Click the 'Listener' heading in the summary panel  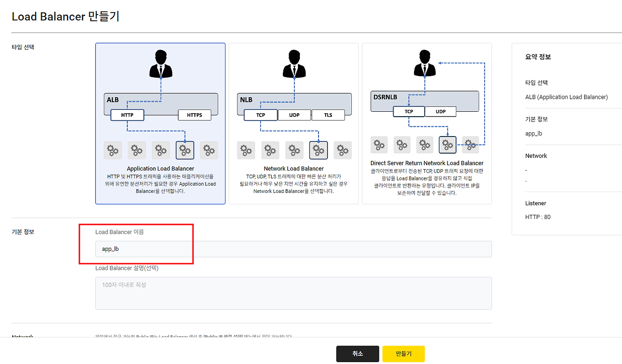536,203
